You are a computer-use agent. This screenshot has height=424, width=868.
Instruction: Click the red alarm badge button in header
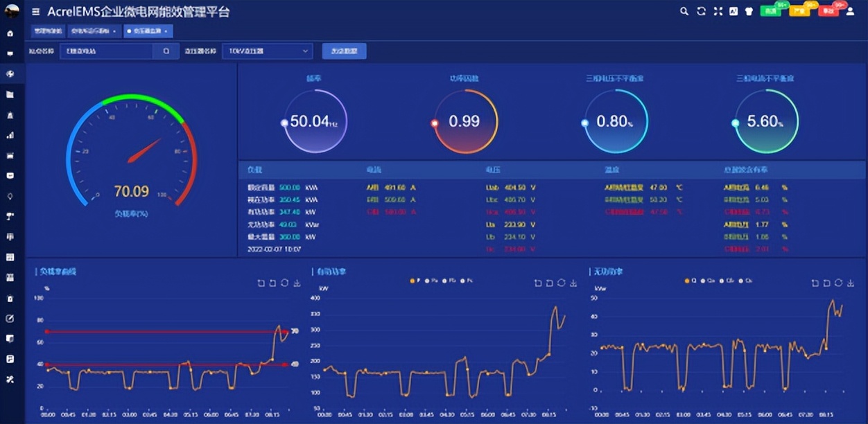click(828, 11)
